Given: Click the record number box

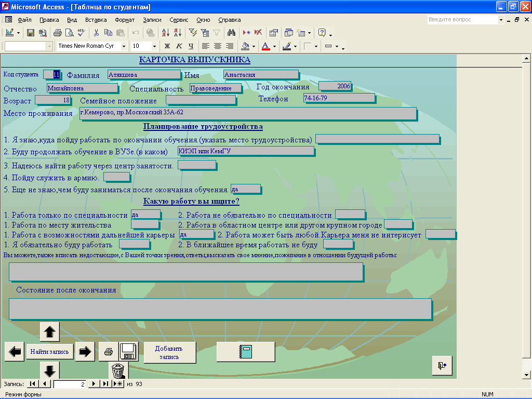Looking at the screenshot, I should pos(70,384).
